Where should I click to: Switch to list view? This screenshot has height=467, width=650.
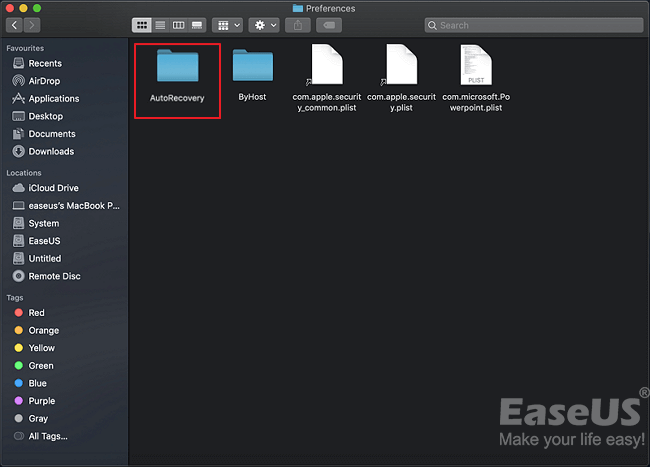point(160,25)
